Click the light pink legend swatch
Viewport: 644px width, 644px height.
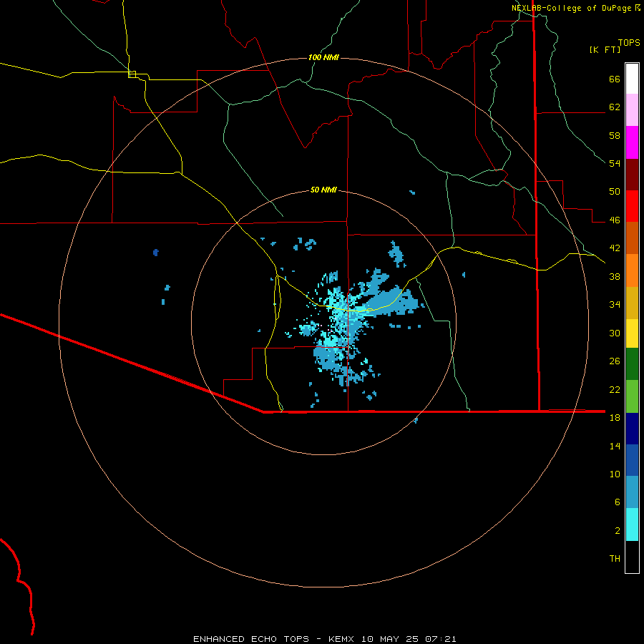click(x=632, y=109)
